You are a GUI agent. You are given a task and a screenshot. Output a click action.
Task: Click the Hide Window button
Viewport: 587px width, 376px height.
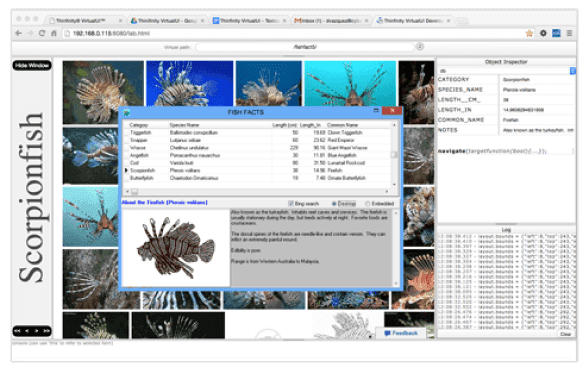pos(32,65)
